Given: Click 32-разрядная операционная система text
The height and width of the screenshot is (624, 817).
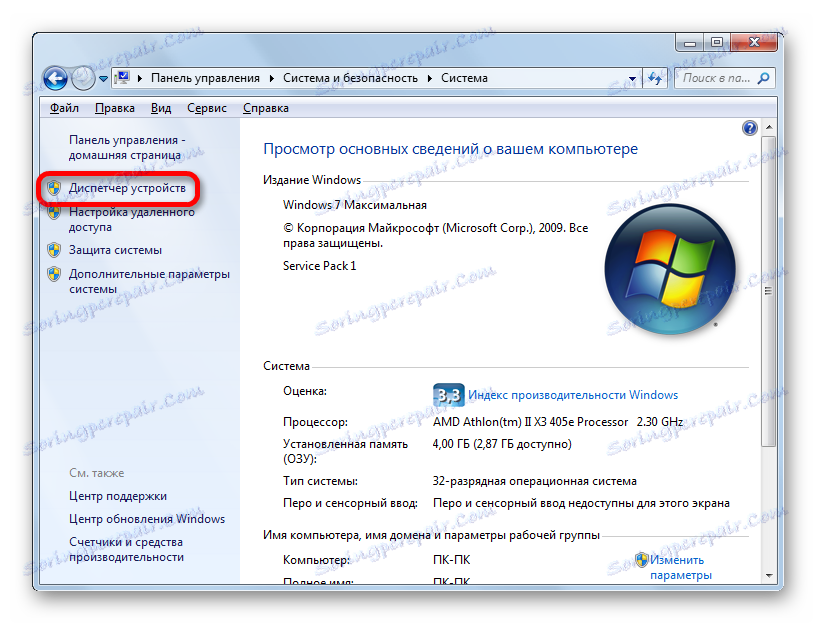Looking at the screenshot, I should [535, 481].
